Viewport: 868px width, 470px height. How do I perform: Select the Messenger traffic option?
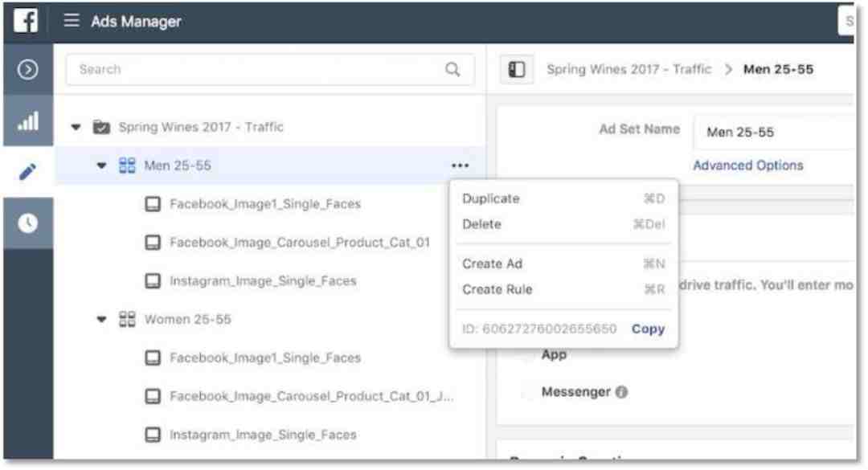pos(575,392)
